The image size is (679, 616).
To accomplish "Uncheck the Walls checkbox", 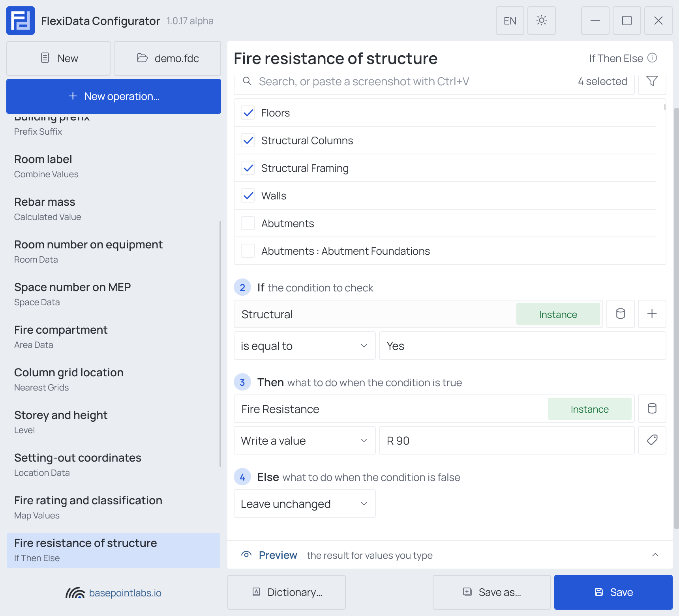I will [x=248, y=196].
